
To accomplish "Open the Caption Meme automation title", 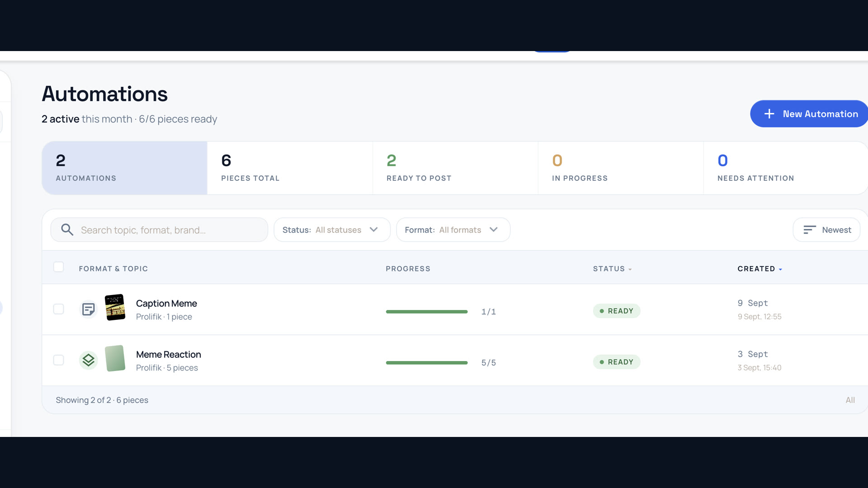I will (166, 303).
